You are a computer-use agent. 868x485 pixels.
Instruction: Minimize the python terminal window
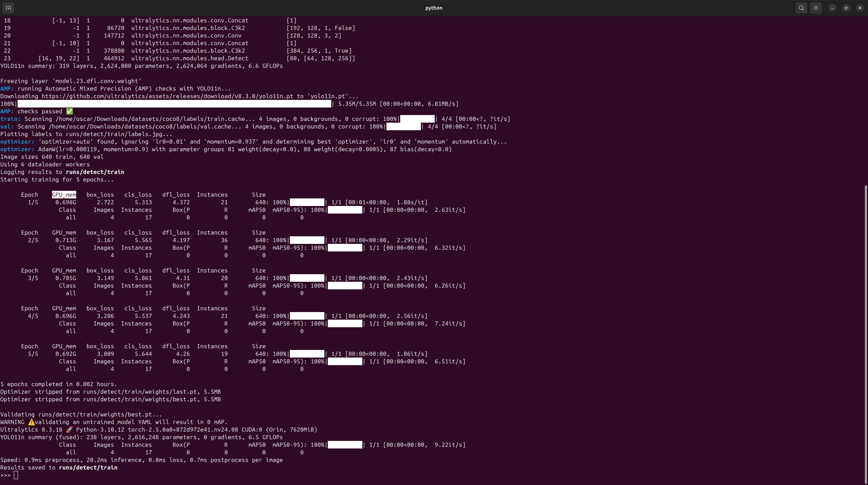click(832, 8)
